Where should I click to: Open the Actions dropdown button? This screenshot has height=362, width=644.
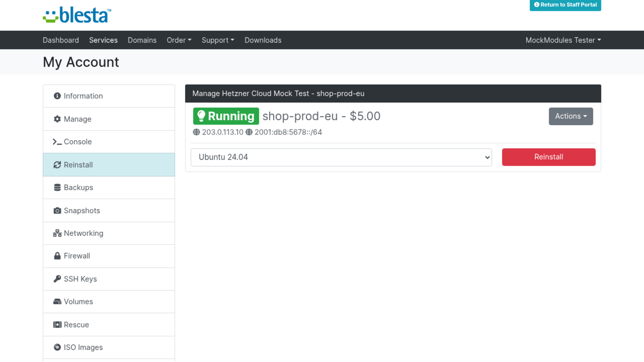coord(571,116)
